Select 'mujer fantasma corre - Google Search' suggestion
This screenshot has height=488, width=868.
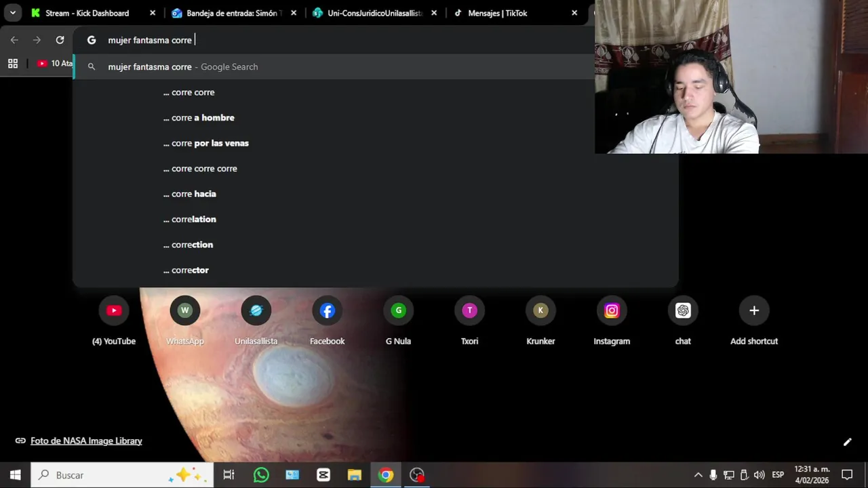coord(334,66)
